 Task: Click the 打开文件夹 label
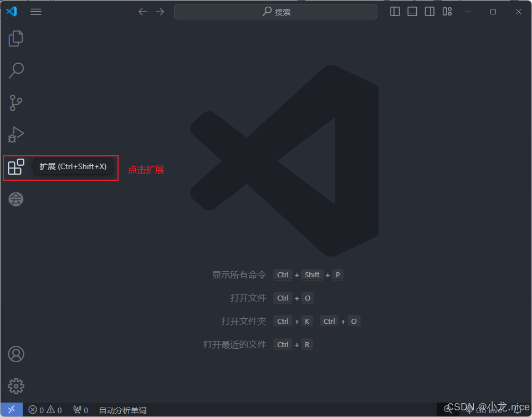tap(244, 321)
